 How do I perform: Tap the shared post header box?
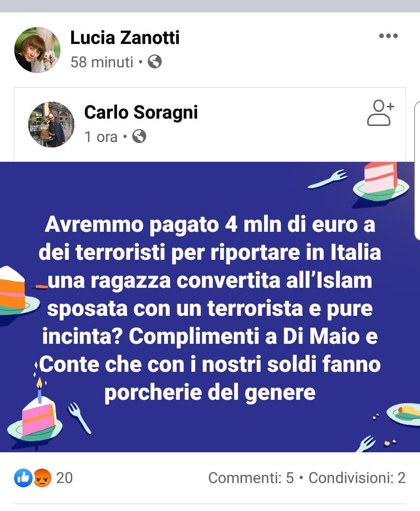click(210, 124)
